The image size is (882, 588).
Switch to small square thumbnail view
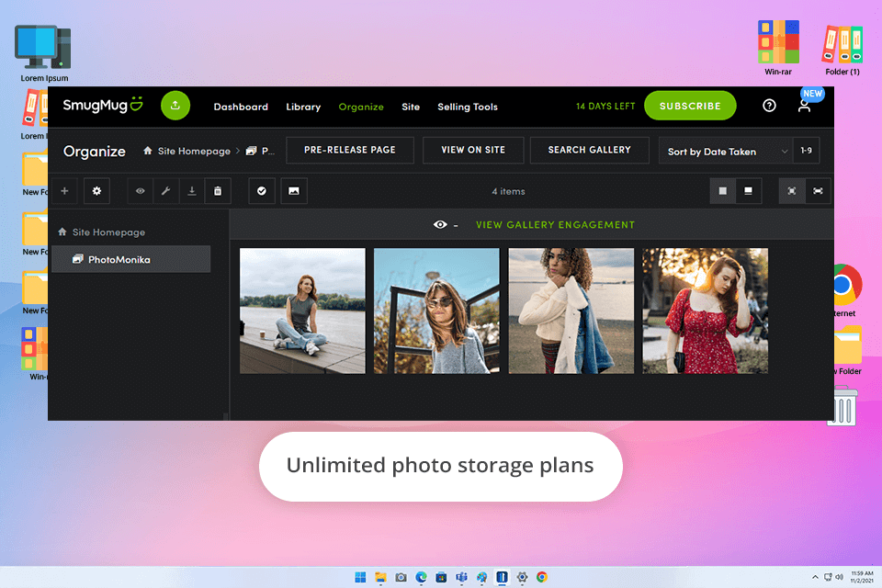coord(723,191)
